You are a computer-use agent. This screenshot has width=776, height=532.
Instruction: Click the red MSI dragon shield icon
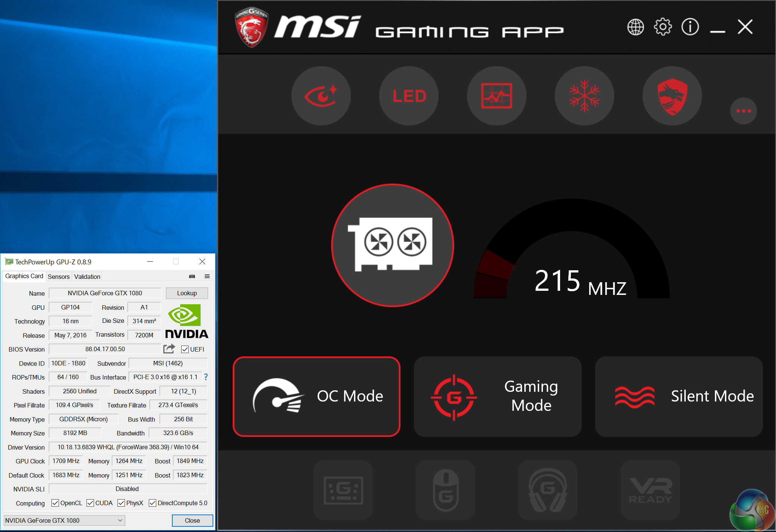(672, 96)
